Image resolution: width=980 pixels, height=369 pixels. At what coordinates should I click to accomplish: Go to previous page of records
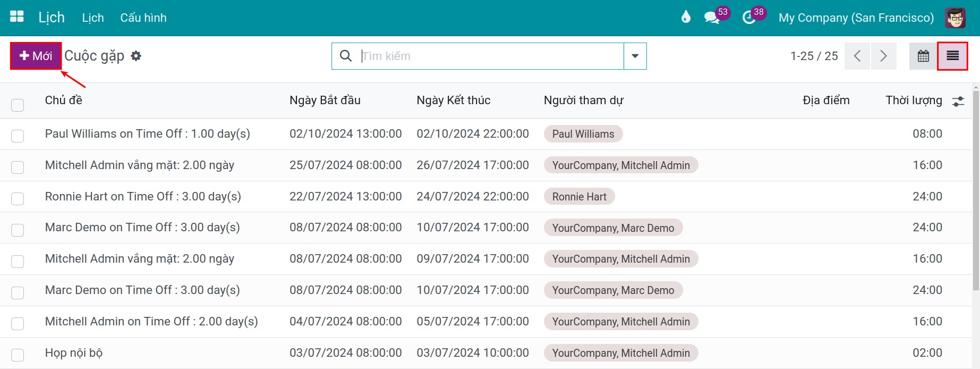pos(857,56)
